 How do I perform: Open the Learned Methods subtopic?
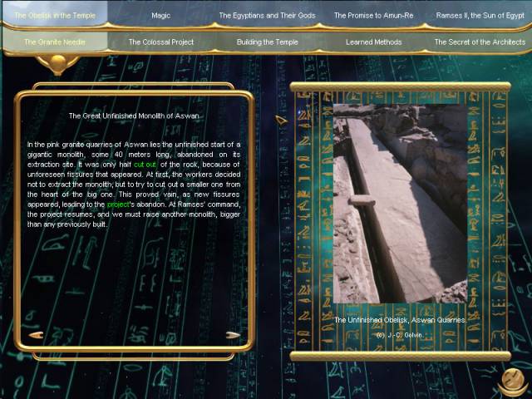[x=373, y=42]
